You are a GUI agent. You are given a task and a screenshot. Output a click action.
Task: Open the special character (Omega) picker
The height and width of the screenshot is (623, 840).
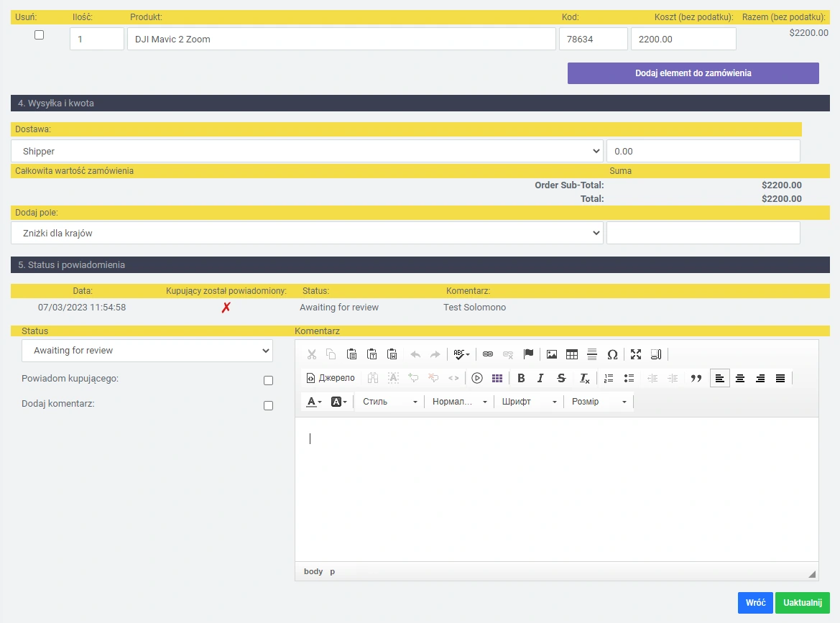coord(612,354)
